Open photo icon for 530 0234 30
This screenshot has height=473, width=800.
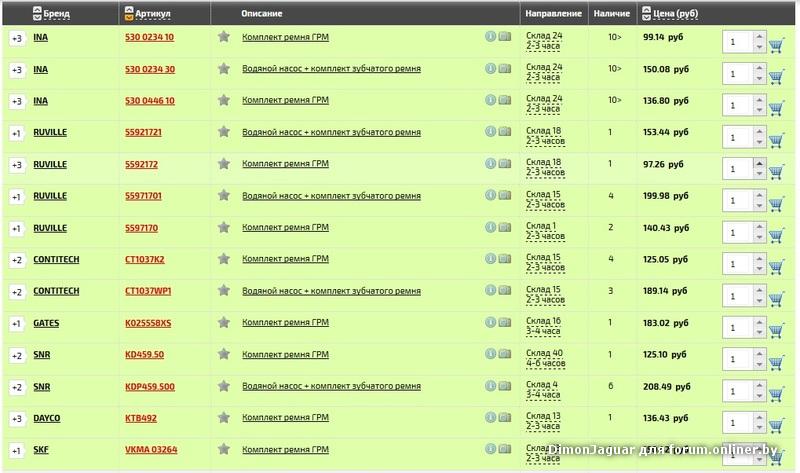[505, 68]
